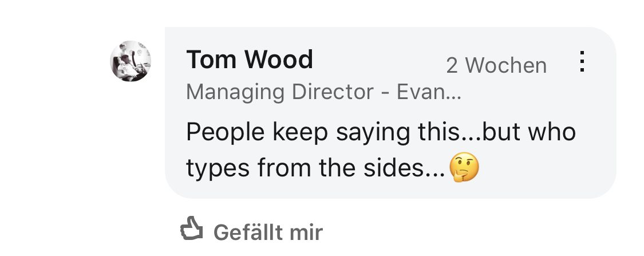The height and width of the screenshot is (256, 644).
Task: Click the thumbs-up like icon
Action: [192, 231]
